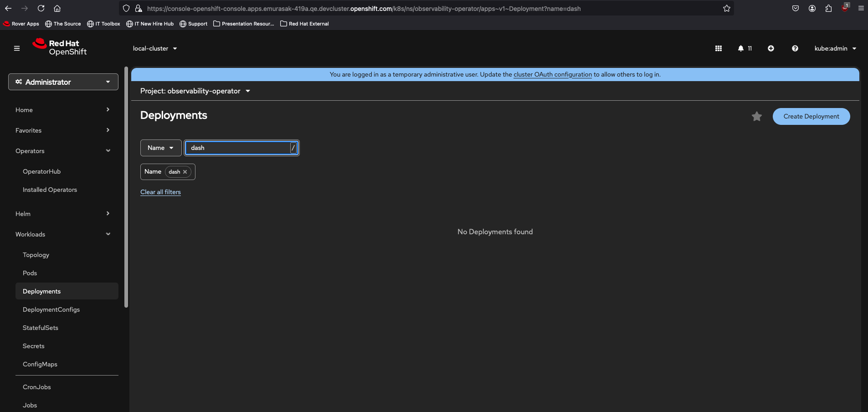868x412 pixels.
Task: Toggle the OpenShift navigation hamburger menu
Action: 17,48
